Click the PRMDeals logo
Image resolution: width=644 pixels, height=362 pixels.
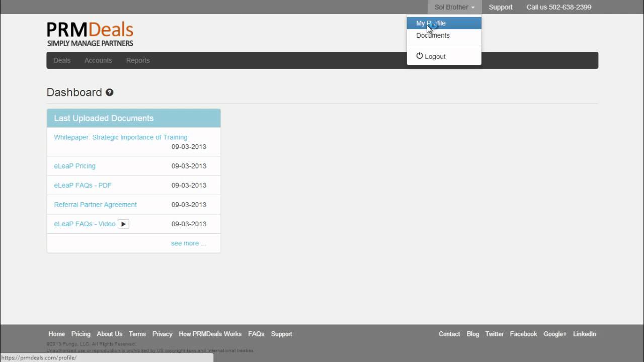pos(90,34)
